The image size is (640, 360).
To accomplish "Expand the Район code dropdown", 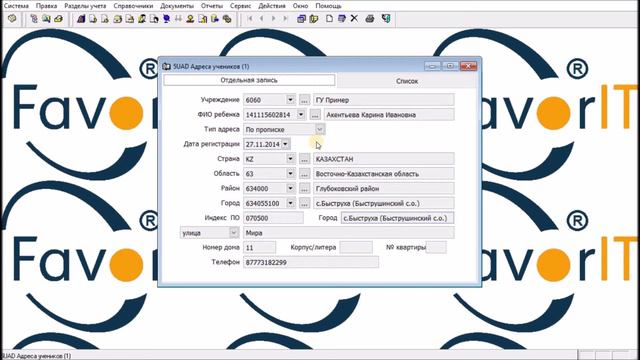I will pyautogui.click(x=290, y=188).
